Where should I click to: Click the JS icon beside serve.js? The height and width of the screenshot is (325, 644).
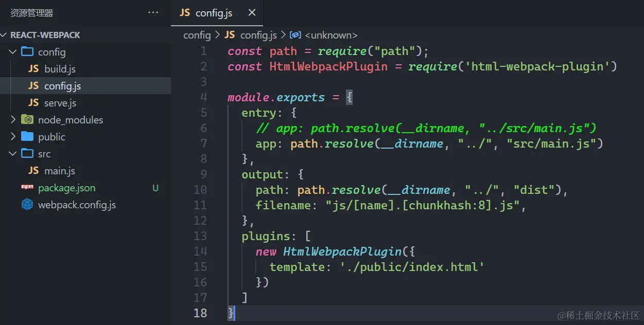(33, 102)
